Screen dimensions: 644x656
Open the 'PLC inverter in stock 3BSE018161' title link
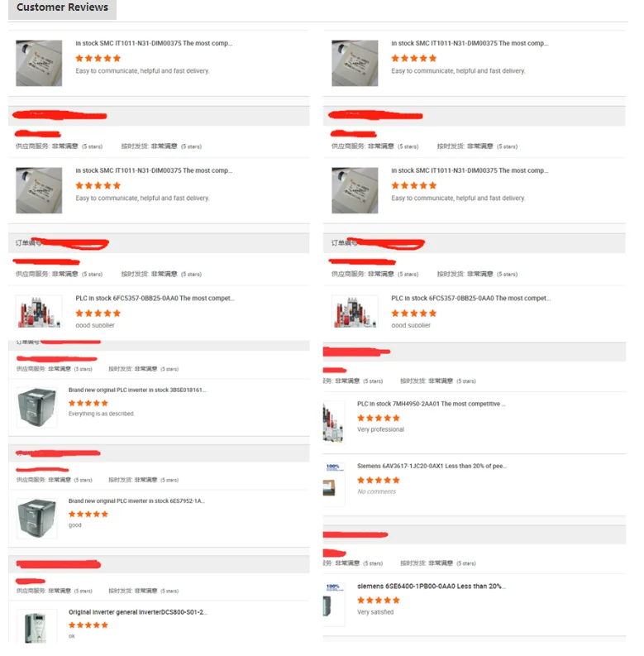(137, 390)
